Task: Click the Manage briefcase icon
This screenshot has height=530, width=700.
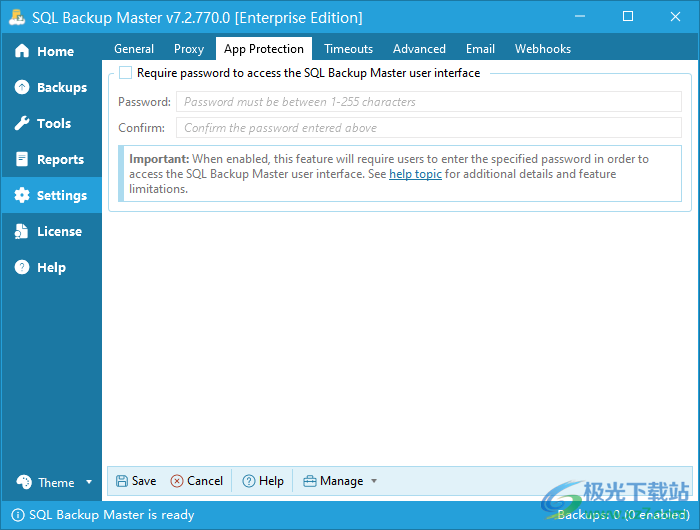Action: (310, 481)
